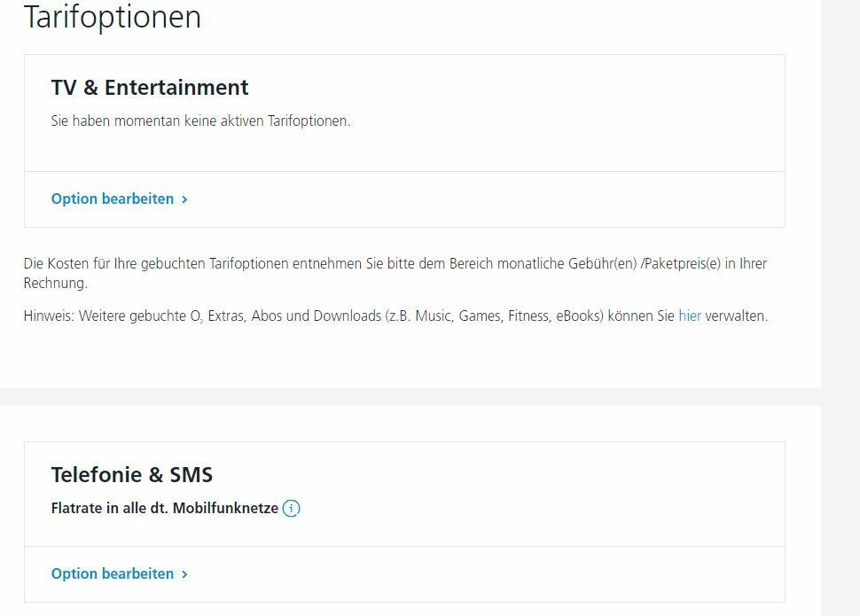The width and height of the screenshot is (860, 616).
Task: Click the word 'Rechnung.' in the cost paragraph
Action: 55,283
